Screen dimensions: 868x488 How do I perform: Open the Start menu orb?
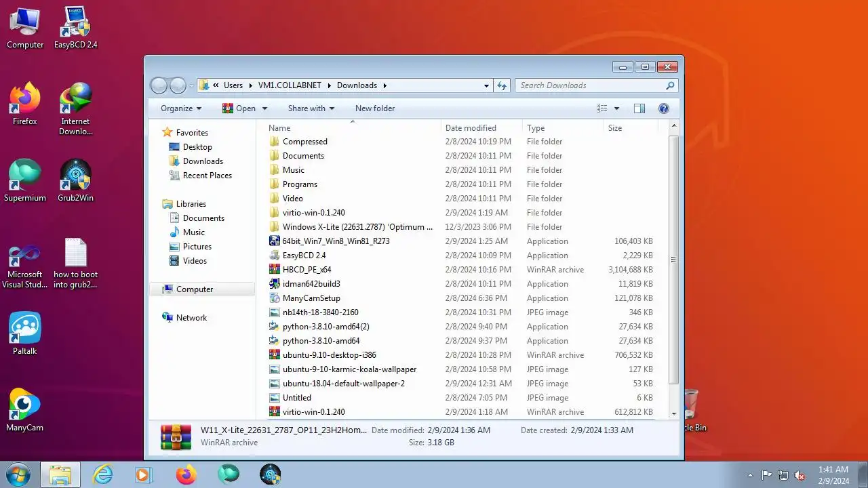[17, 474]
